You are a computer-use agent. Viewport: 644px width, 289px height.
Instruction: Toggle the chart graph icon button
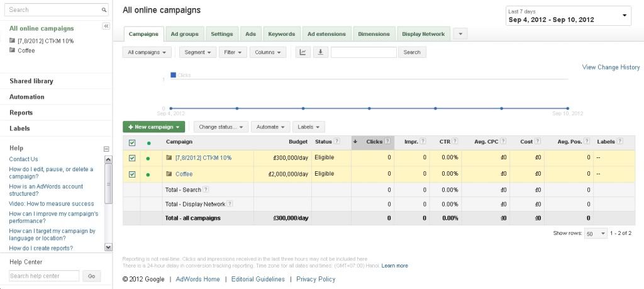(303, 52)
